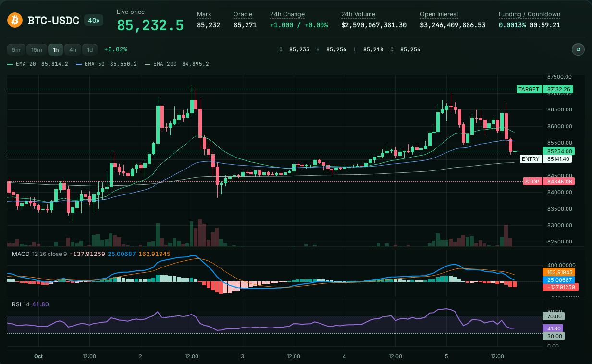Click the chart reset refresh icon

pyautogui.click(x=578, y=49)
